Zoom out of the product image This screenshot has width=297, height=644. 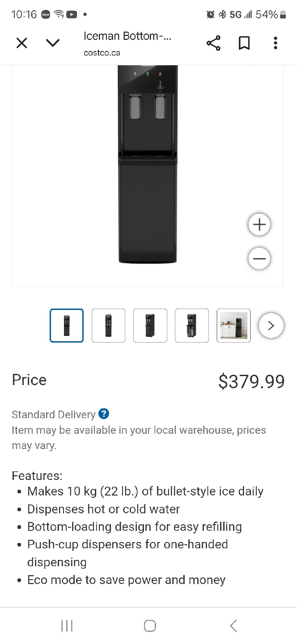(x=259, y=258)
